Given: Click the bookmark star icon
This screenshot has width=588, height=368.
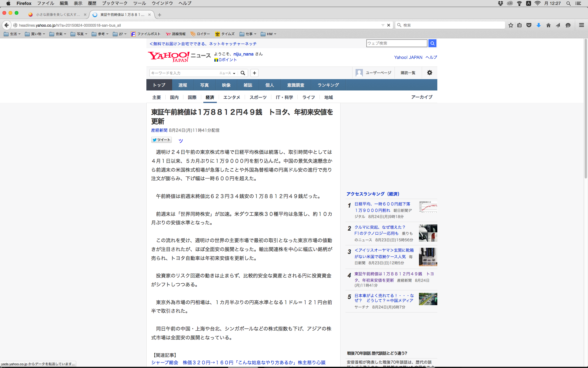Looking at the screenshot, I should point(511,25).
